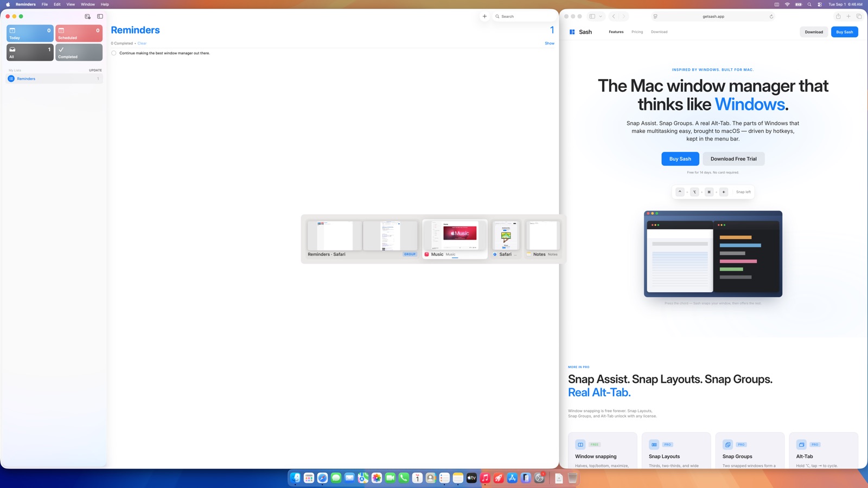
Task: Click the reminder text 'Continue making the best window manager out there.'
Action: [164, 53]
